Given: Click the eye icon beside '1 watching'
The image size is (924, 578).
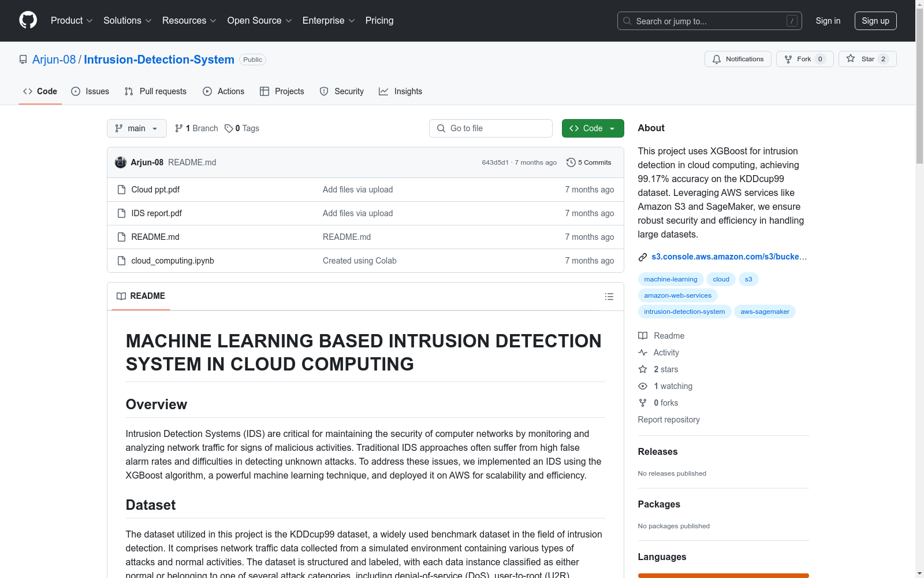Looking at the screenshot, I should point(643,386).
